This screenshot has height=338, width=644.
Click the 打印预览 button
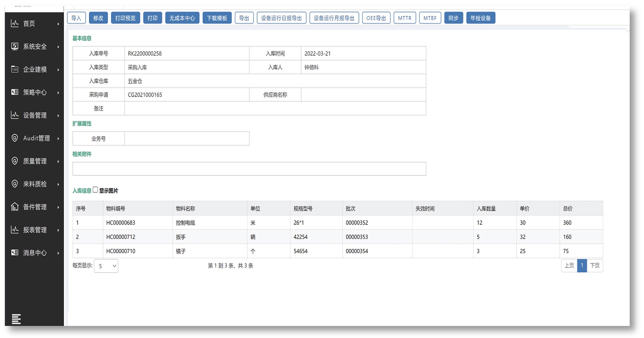(x=125, y=18)
